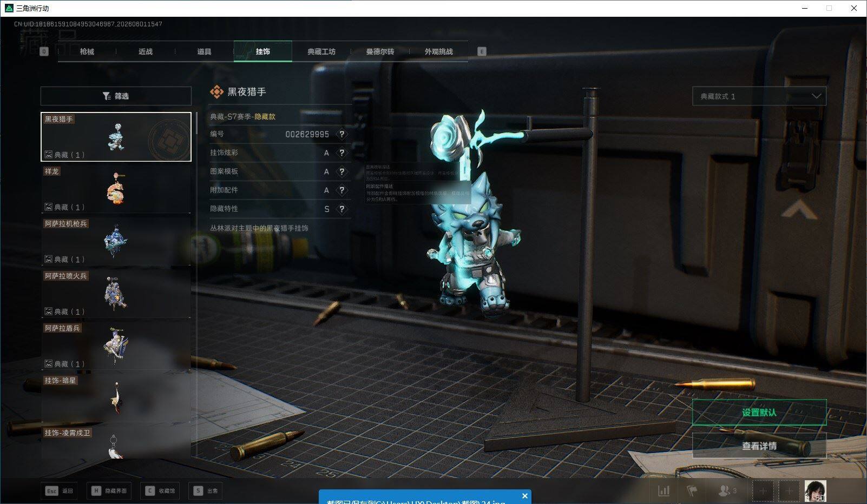
Task: Pick the 阿萨拉盾兵 charm
Action: click(x=116, y=346)
